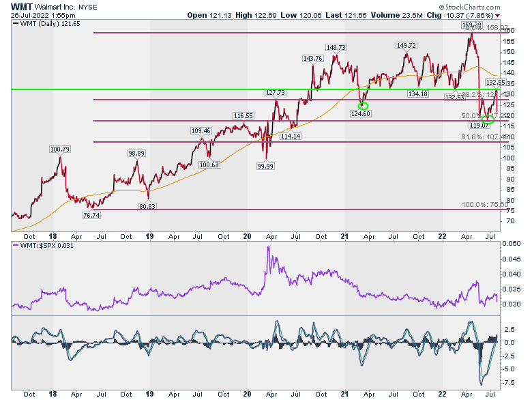Viewport: 532px width, 400px height.
Task: Click the 100.63 price label
Action: 209,165
